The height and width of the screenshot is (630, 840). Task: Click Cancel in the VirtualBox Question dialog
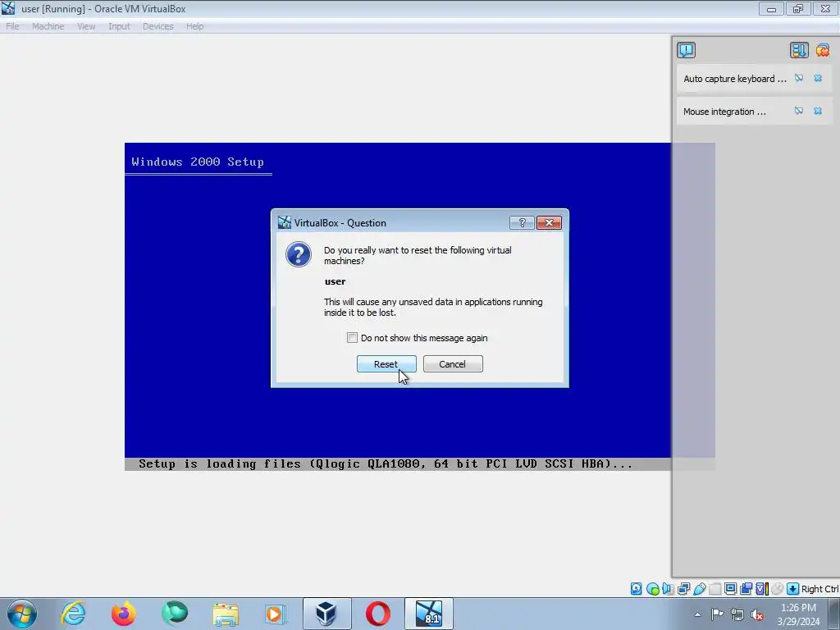coord(453,363)
